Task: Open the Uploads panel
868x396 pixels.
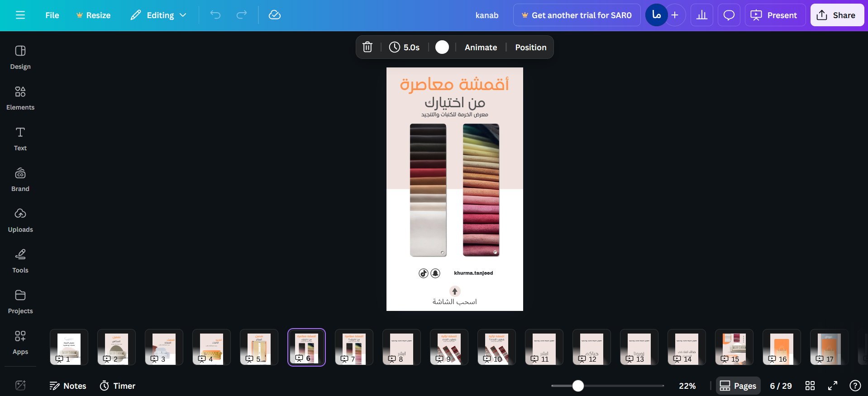Action: point(20,220)
